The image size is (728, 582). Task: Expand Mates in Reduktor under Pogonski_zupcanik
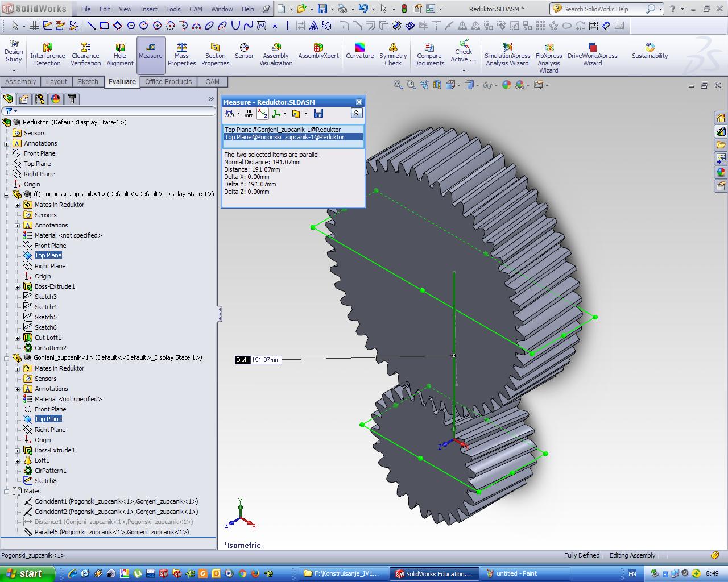point(18,205)
